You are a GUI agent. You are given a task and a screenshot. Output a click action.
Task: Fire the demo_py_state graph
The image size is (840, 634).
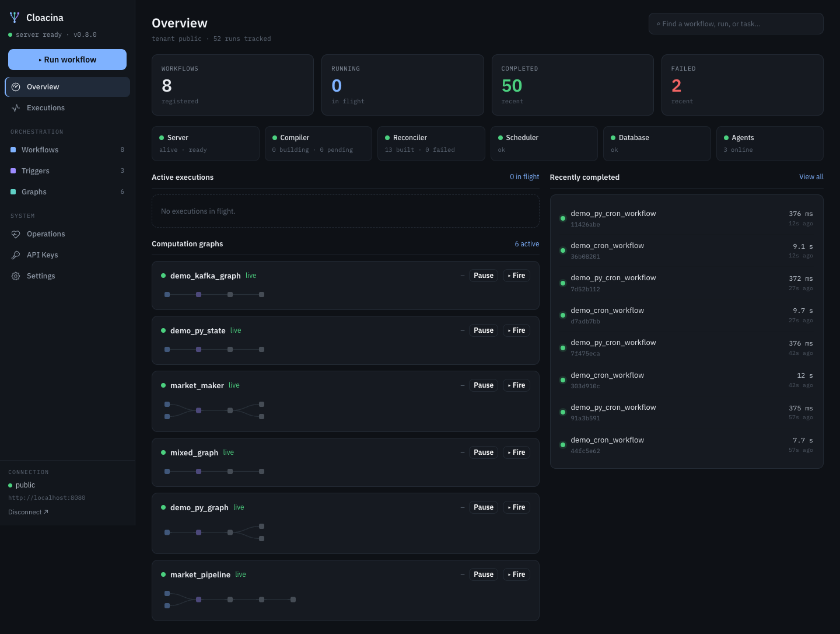click(516, 330)
